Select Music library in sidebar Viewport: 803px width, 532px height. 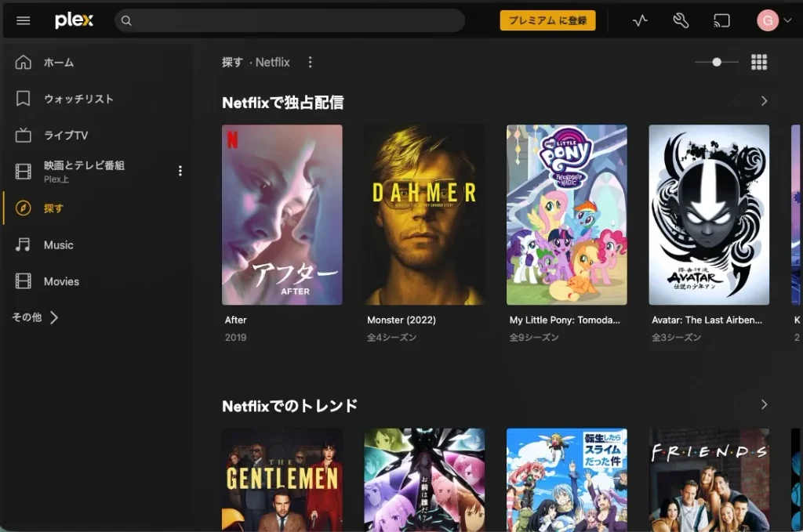58,245
